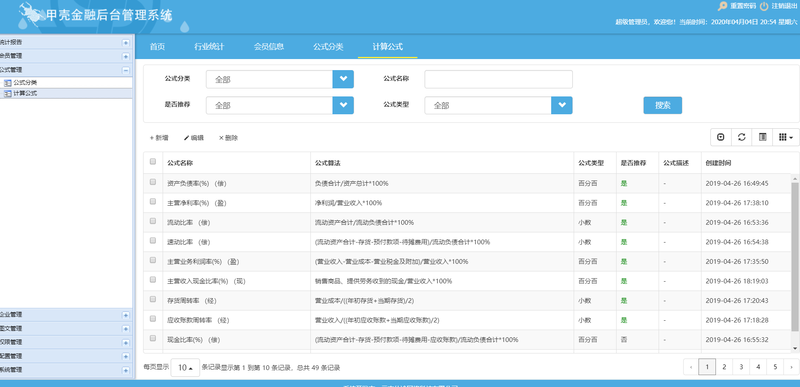The height and width of the screenshot is (387, 800).
Task: Expand the 权限管理 sidebar section
Action: tap(126, 343)
